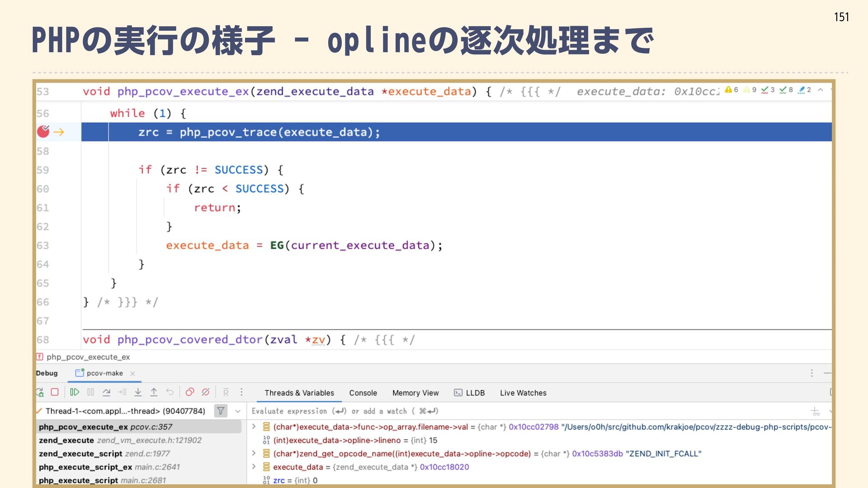Image resolution: width=868 pixels, height=488 pixels.
Task: Click php_pcov_execute_ex breadcrumb
Action: click(88, 357)
